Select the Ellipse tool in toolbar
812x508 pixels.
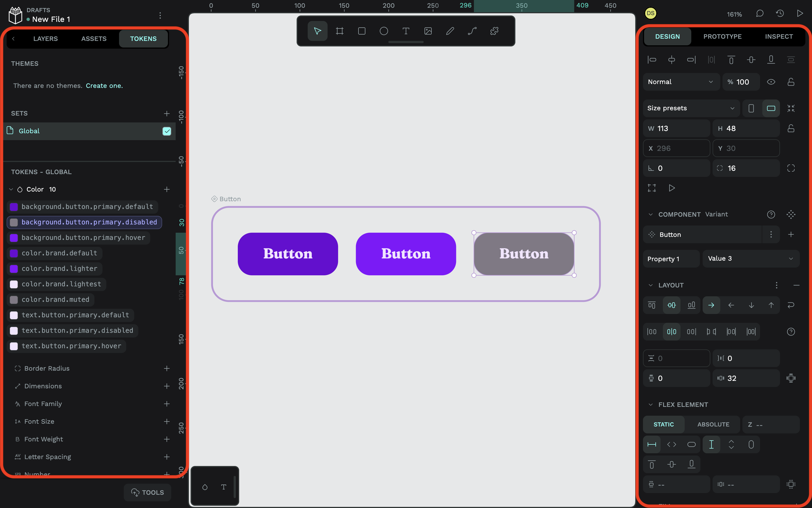[x=384, y=31]
